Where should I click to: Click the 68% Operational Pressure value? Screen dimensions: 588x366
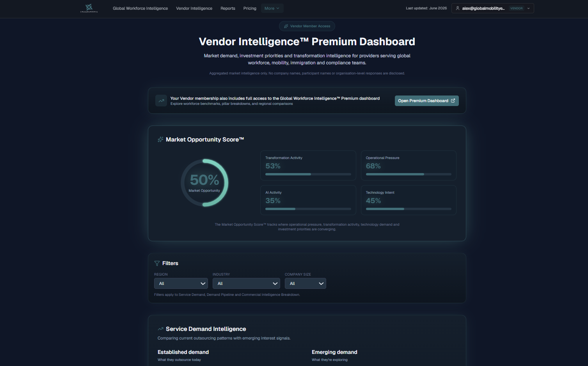coord(373,166)
